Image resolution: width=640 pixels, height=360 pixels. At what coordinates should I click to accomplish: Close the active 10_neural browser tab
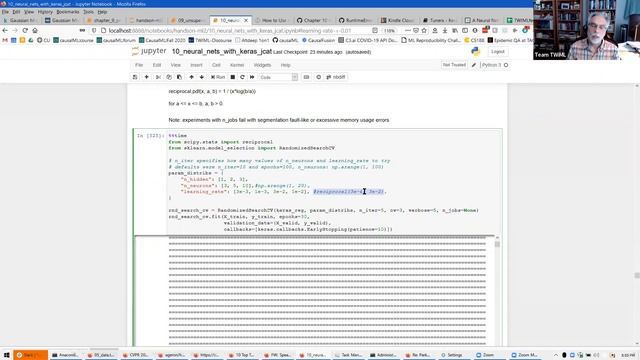click(246, 20)
